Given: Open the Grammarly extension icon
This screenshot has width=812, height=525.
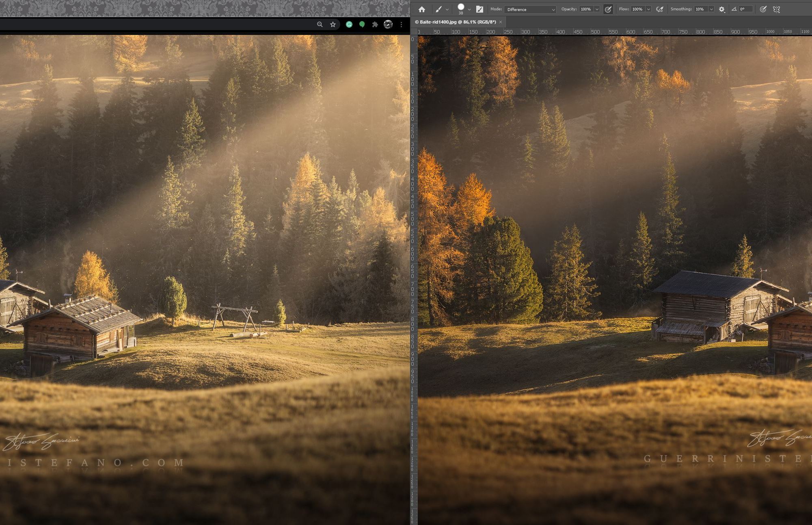Looking at the screenshot, I should (x=349, y=24).
